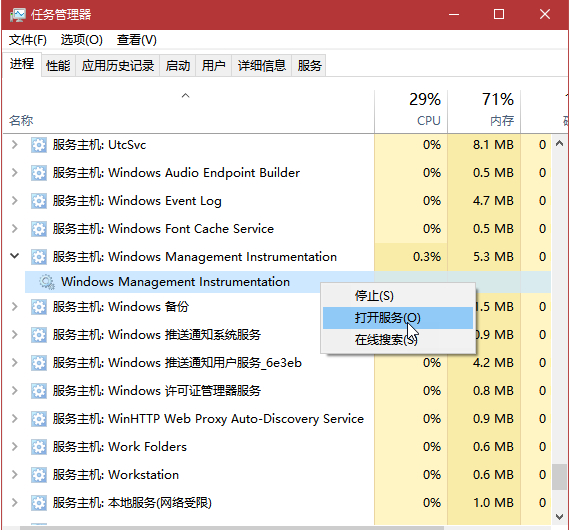
Task: Click gear icon of Windows 许可证管理器服务
Action: tap(39, 391)
